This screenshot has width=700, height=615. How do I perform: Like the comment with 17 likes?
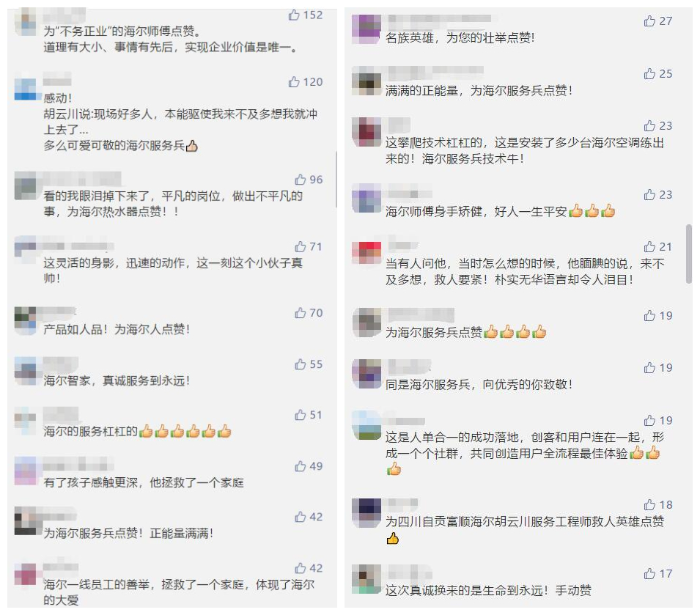[649, 573]
